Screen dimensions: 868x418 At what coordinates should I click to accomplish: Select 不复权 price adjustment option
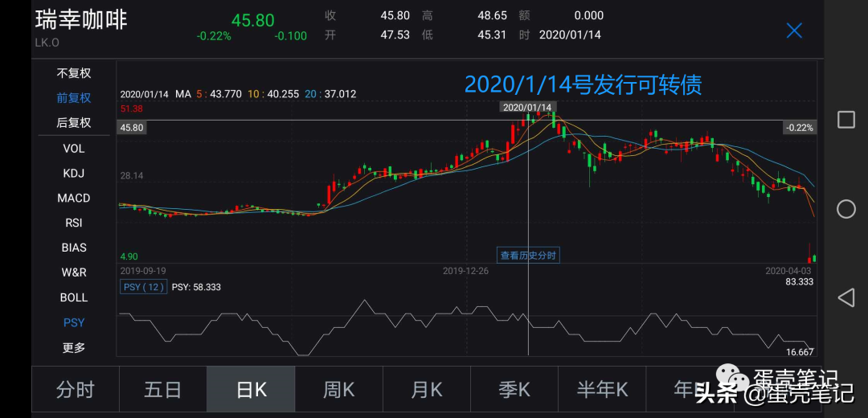tap(74, 73)
